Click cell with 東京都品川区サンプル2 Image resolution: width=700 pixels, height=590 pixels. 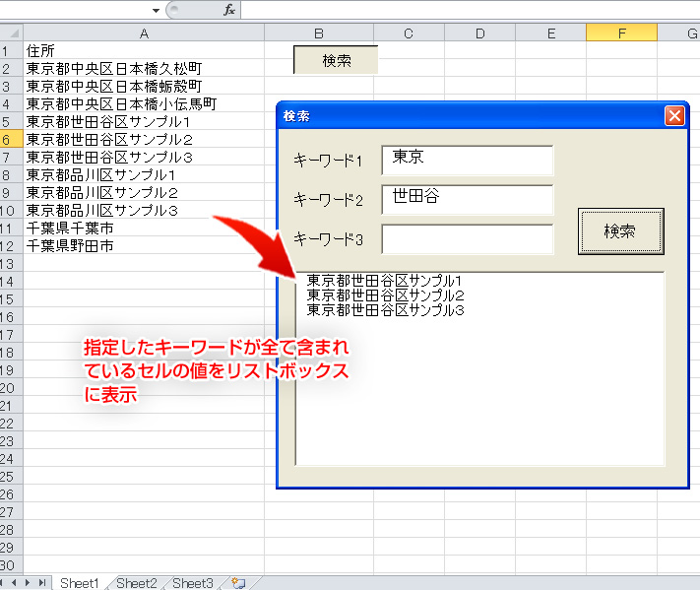click(x=144, y=192)
